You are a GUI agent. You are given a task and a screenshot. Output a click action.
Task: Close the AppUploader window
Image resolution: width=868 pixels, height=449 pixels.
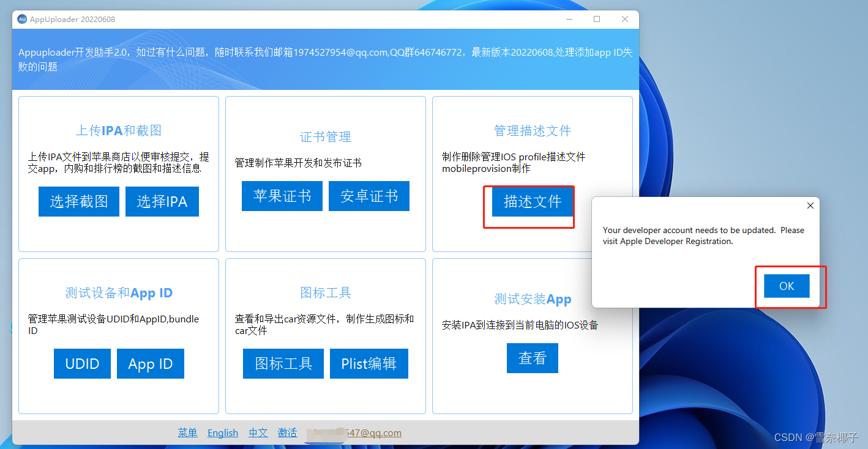coord(625,19)
